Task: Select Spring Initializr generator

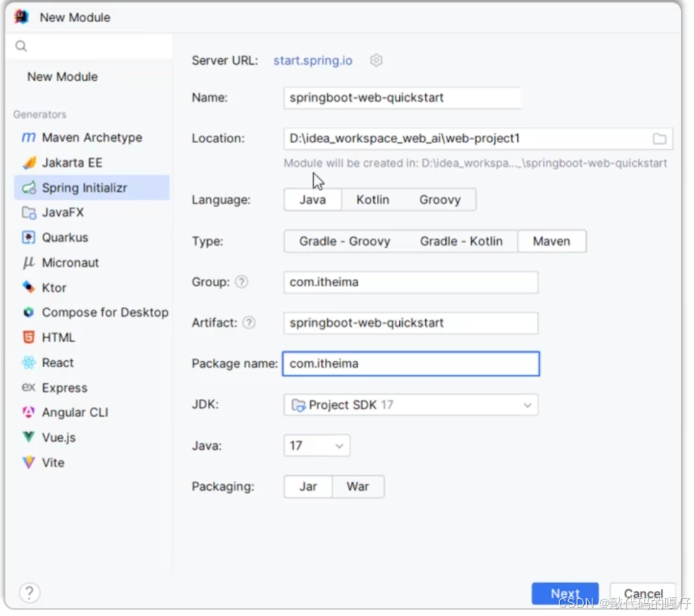Action: click(91, 188)
